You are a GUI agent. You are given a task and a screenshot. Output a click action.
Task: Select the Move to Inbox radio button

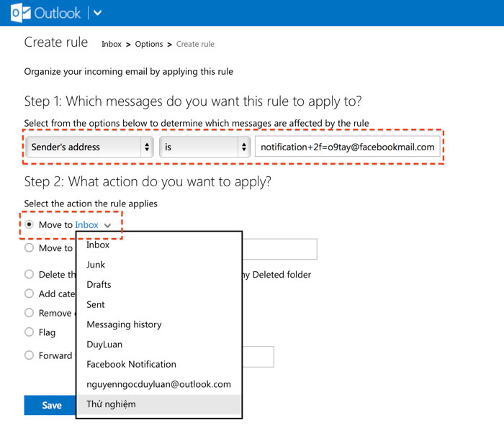[x=29, y=224]
